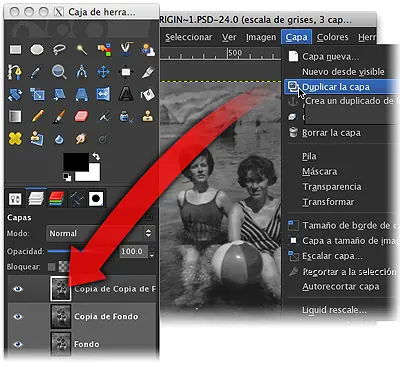Select the Crop knife tool

(148, 72)
